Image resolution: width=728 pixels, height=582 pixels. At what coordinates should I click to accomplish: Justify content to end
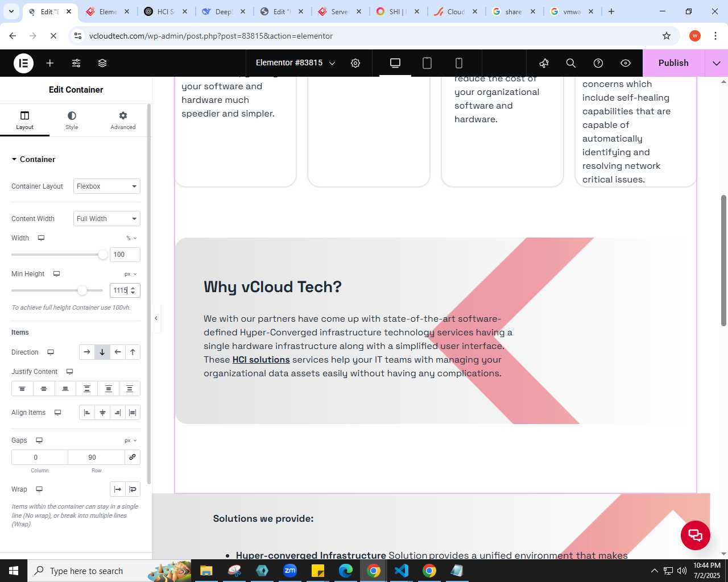point(65,389)
